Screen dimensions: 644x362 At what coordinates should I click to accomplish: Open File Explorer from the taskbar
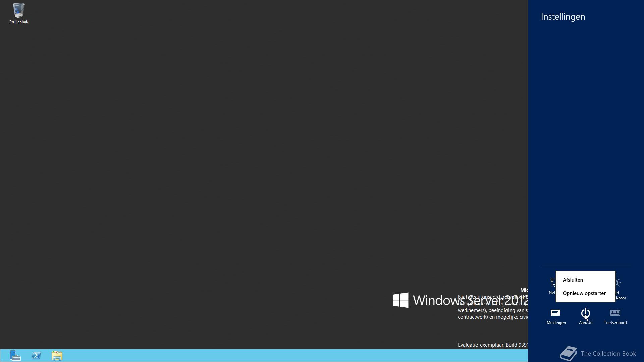(x=57, y=355)
